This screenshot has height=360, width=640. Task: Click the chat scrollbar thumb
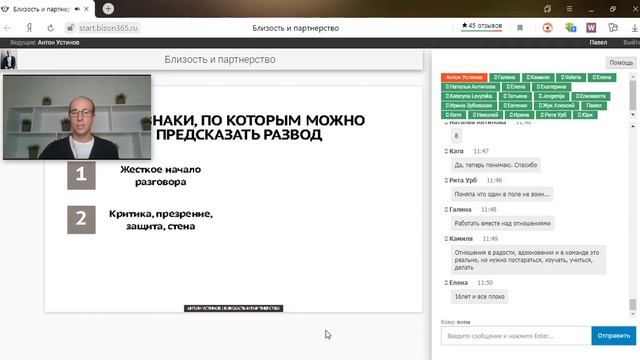(x=633, y=304)
